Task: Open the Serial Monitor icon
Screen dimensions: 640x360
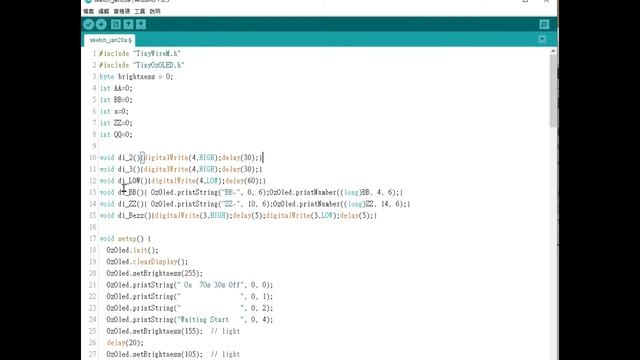Action: 544,24
